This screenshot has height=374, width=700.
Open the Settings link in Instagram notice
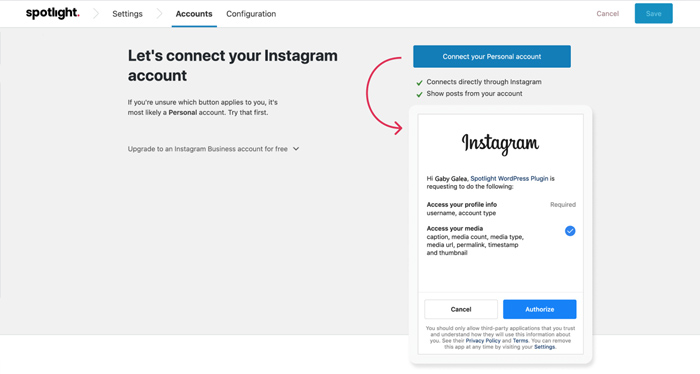pyautogui.click(x=544, y=347)
